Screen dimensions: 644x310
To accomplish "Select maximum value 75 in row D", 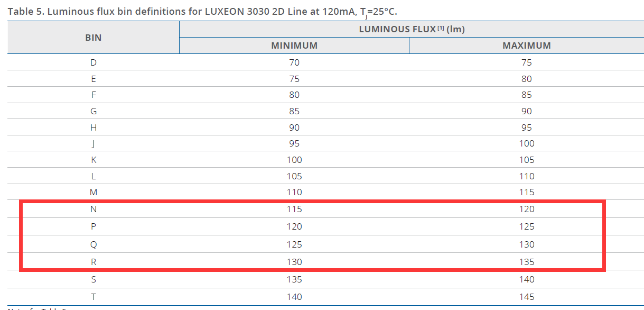I will click(x=527, y=62).
